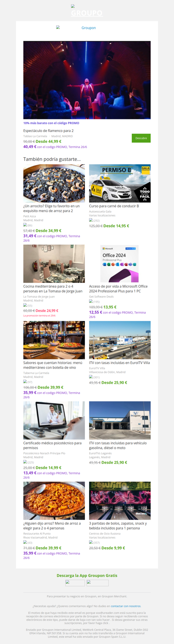Image resolution: width=174 pixels, height=644 pixels.
Task: Open 'Curso para carné de conducir B' title
Action: pyautogui.click(x=114, y=206)
